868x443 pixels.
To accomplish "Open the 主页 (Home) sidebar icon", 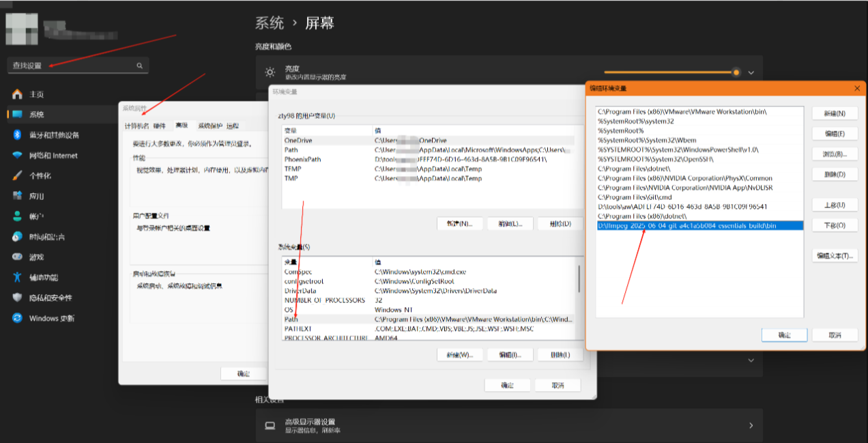I will [x=17, y=94].
